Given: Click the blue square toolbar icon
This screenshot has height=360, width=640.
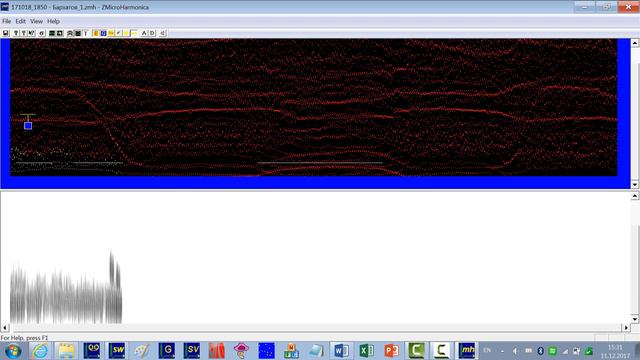Looking at the screenshot, I should 103,33.
